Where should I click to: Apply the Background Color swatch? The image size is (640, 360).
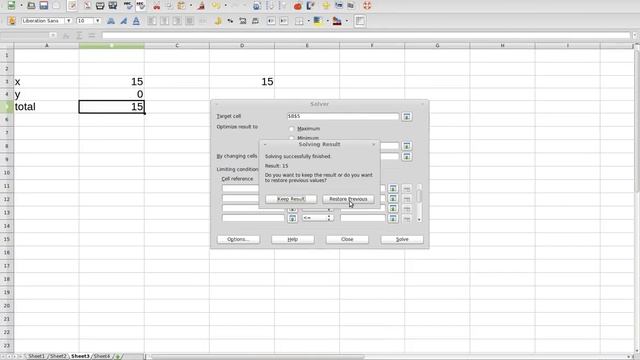318,21
